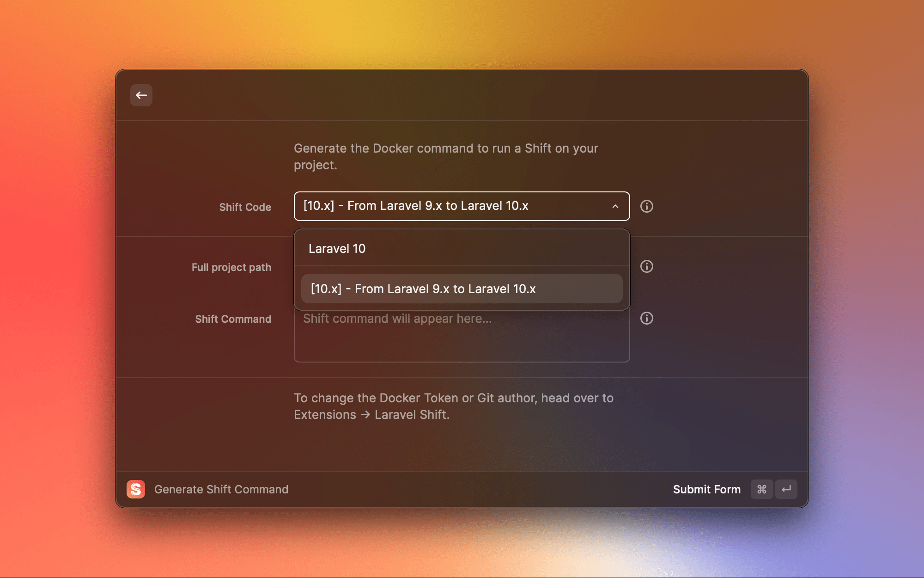The image size is (924, 578).
Task: Collapse dropdown using the chevron arrow
Action: click(615, 206)
